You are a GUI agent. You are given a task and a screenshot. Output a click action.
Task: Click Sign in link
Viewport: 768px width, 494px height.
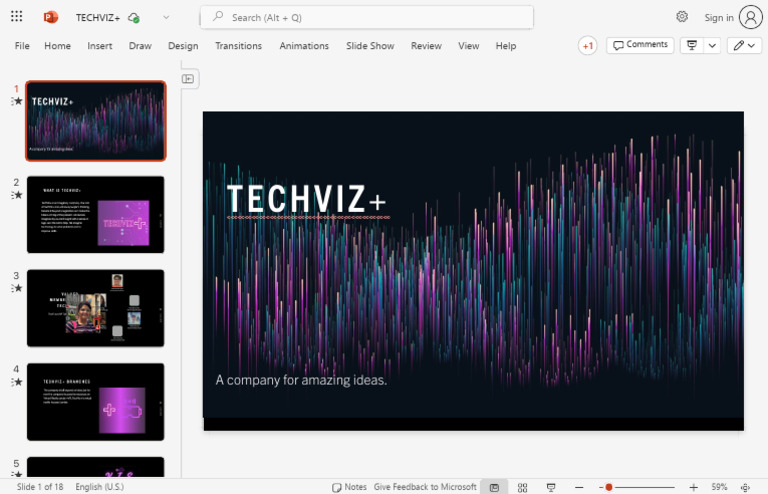719,18
